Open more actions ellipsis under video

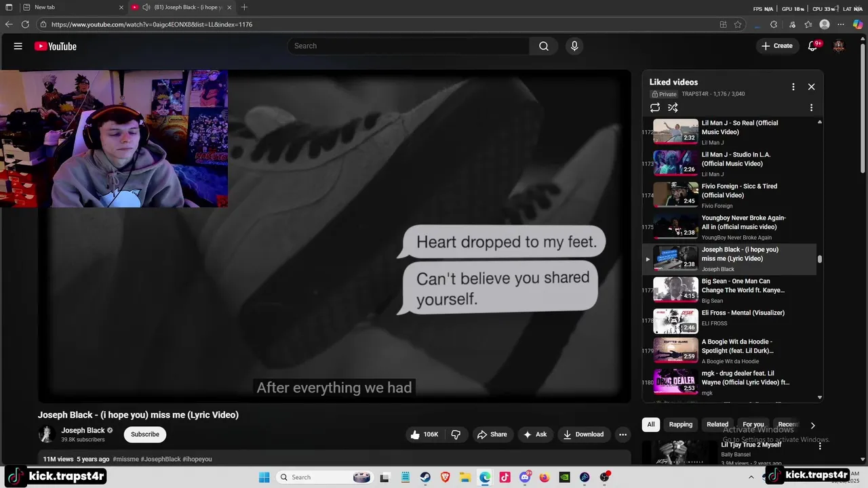coord(623,434)
